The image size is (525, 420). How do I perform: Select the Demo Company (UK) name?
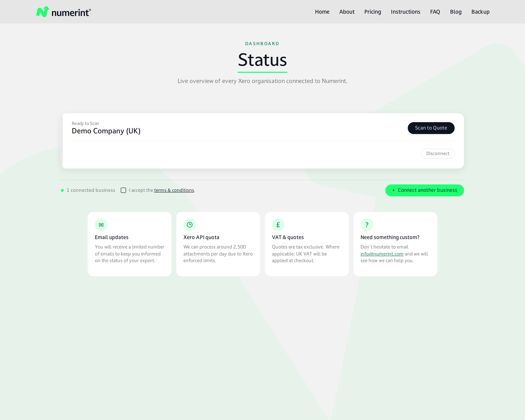(106, 131)
